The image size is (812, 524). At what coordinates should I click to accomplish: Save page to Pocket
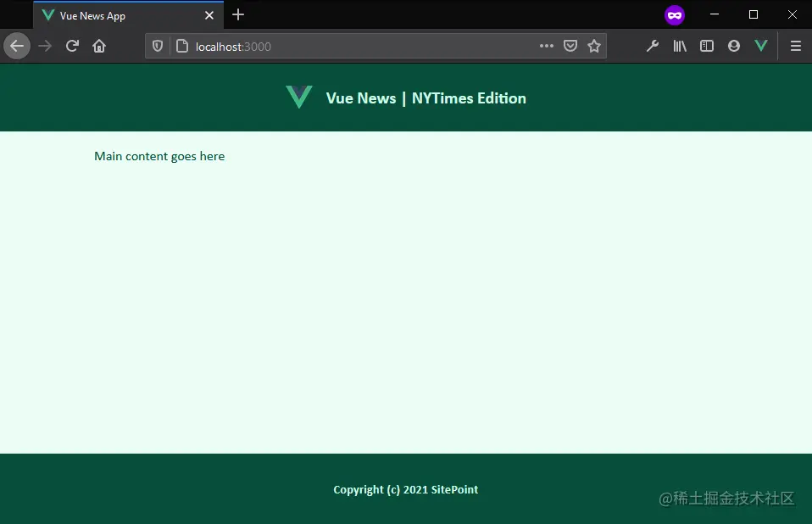click(x=570, y=46)
